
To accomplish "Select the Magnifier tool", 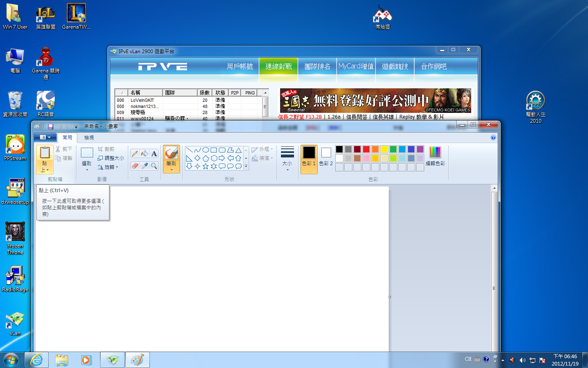I will click(x=154, y=166).
